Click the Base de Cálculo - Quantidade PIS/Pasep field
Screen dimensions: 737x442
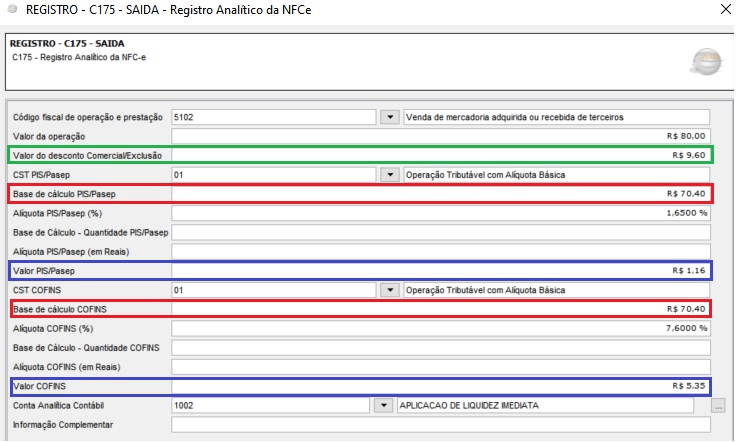point(441,232)
